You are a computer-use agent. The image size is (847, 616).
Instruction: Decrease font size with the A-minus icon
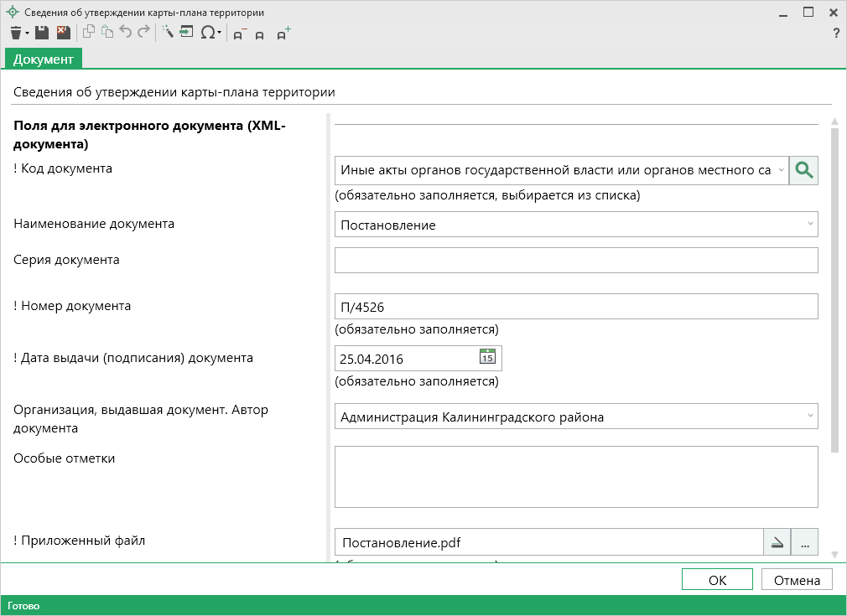(239, 34)
